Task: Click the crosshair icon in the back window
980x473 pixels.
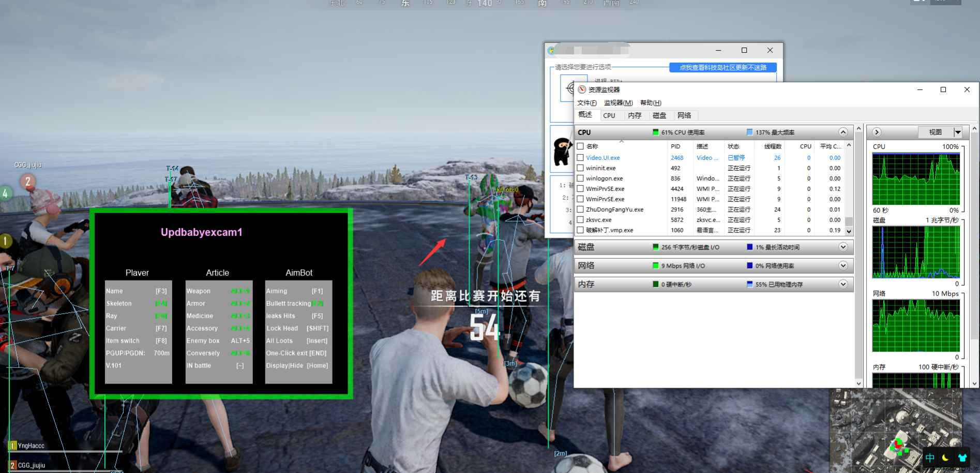Action: tap(570, 88)
